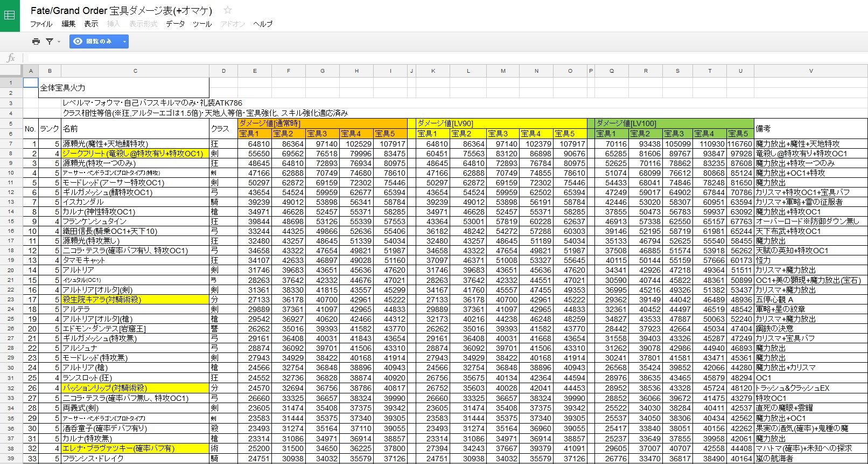Open the ツール menu
The height and width of the screenshot is (464, 868).
point(202,24)
